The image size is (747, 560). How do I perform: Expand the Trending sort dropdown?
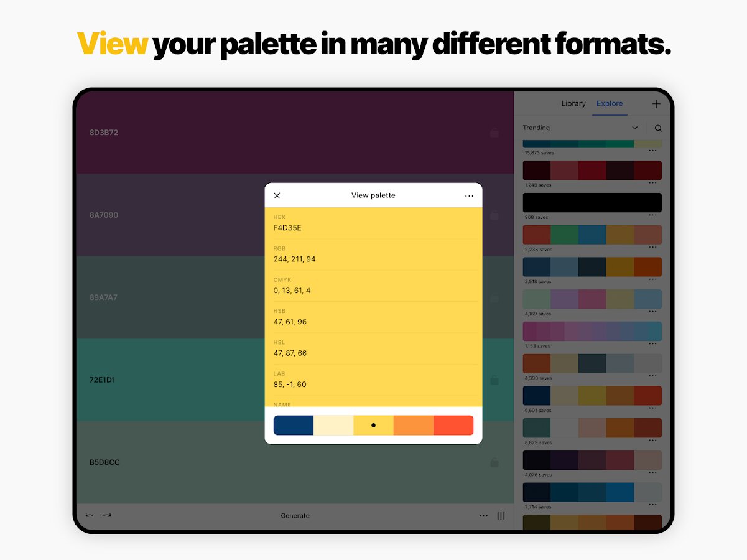pyautogui.click(x=580, y=128)
